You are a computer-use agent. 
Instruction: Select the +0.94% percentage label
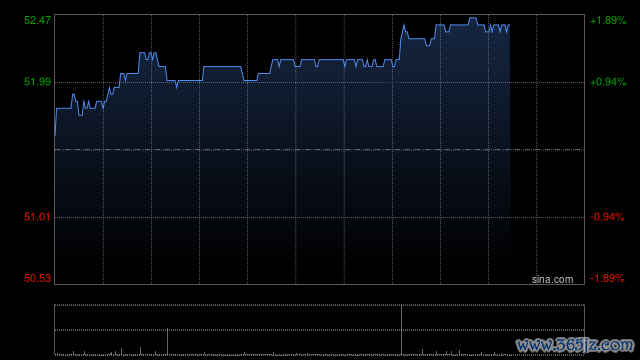tap(608, 82)
